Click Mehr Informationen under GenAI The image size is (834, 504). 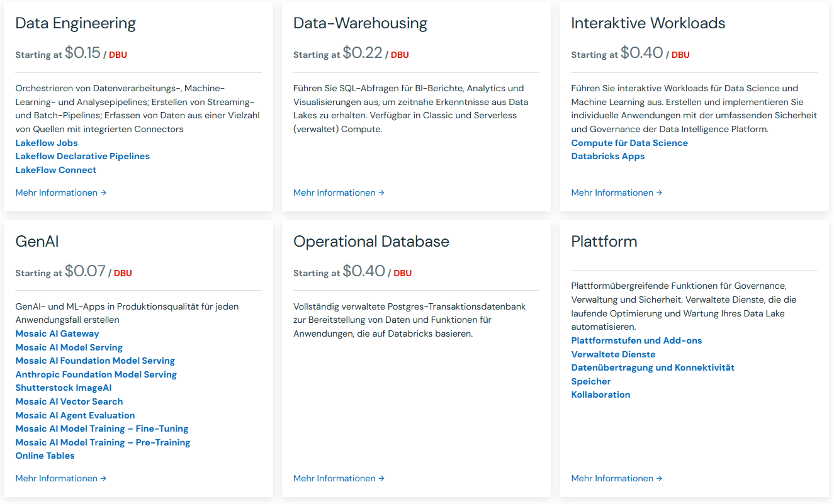61,478
